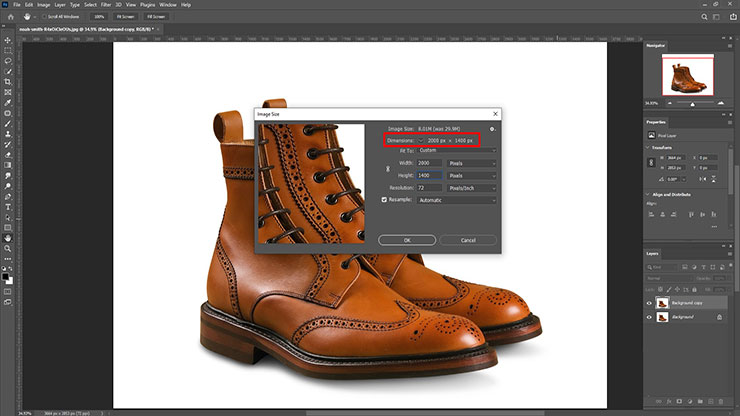The height and width of the screenshot is (416, 740).
Task: Select the Crop tool
Action: point(8,81)
